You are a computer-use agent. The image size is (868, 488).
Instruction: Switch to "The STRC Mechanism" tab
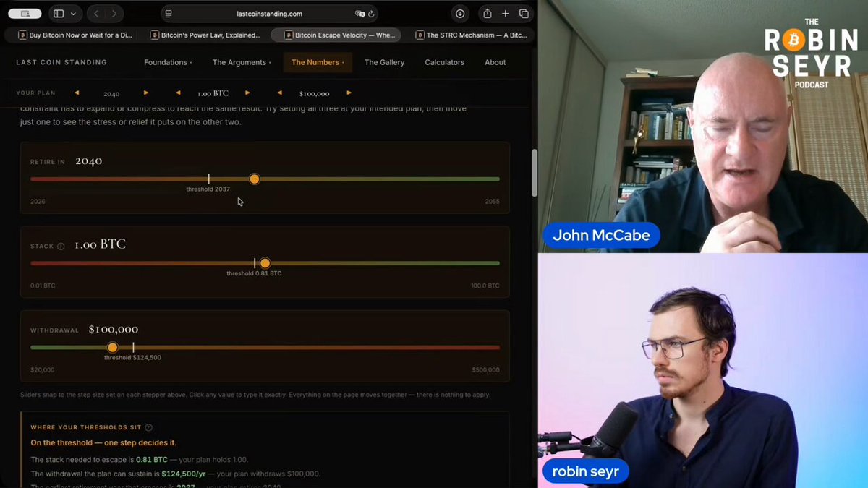(x=472, y=35)
